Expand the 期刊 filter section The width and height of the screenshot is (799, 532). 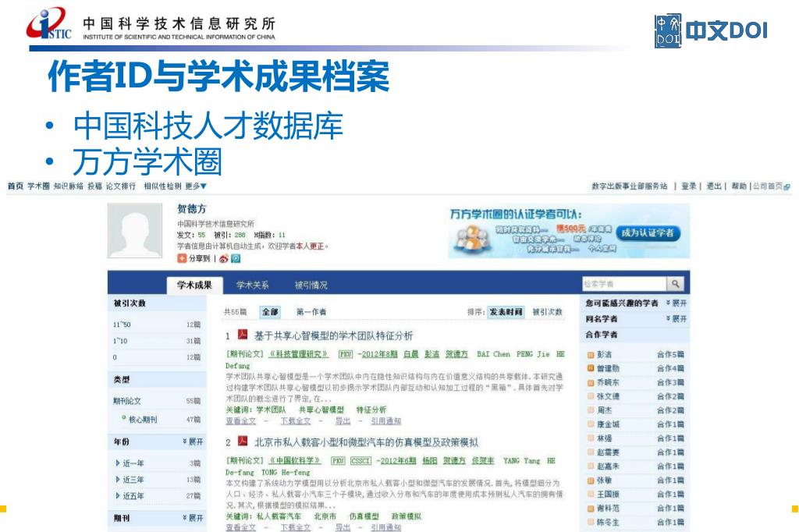194,518
